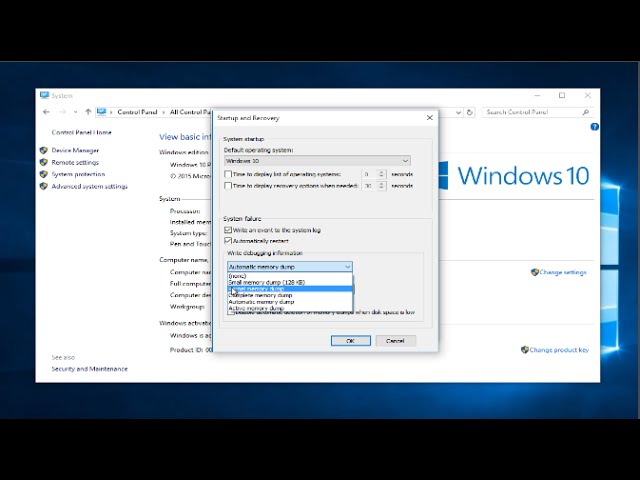640x480 pixels.
Task: Click the forward arrow in System window
Action: pos(62,112)
